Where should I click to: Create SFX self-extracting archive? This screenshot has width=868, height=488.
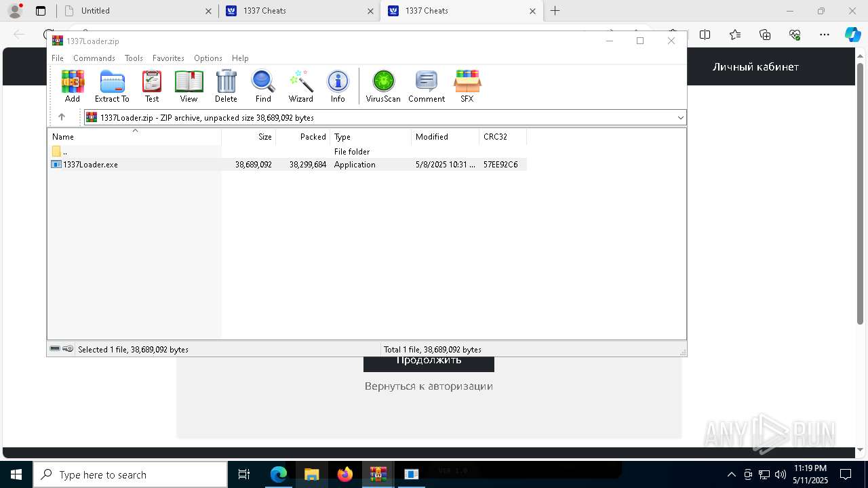(467, 86)
